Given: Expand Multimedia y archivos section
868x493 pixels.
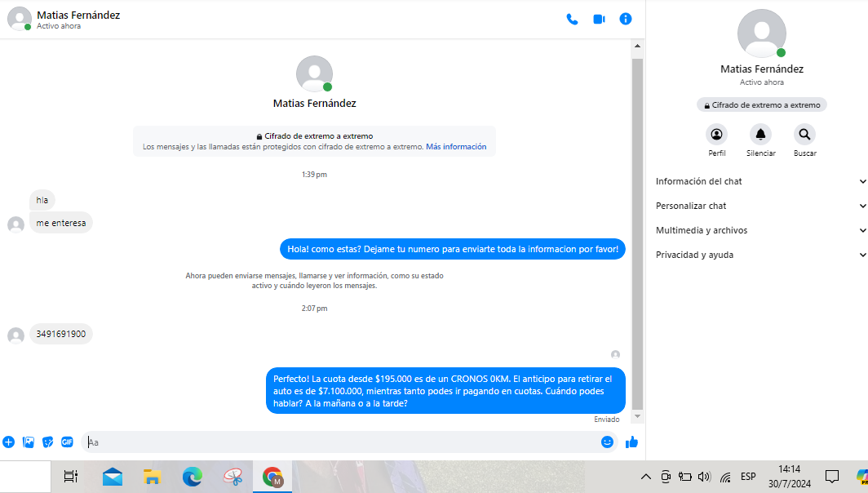Looking at the screenshot, I should [x=759, y=230].
